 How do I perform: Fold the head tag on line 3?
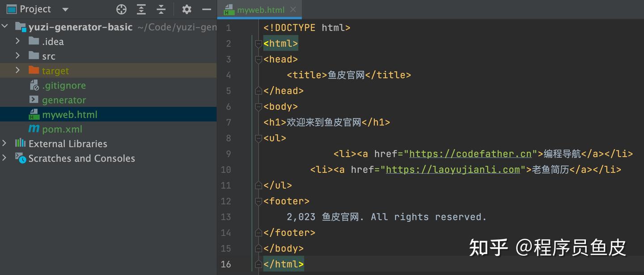click(x=258, y=59)
